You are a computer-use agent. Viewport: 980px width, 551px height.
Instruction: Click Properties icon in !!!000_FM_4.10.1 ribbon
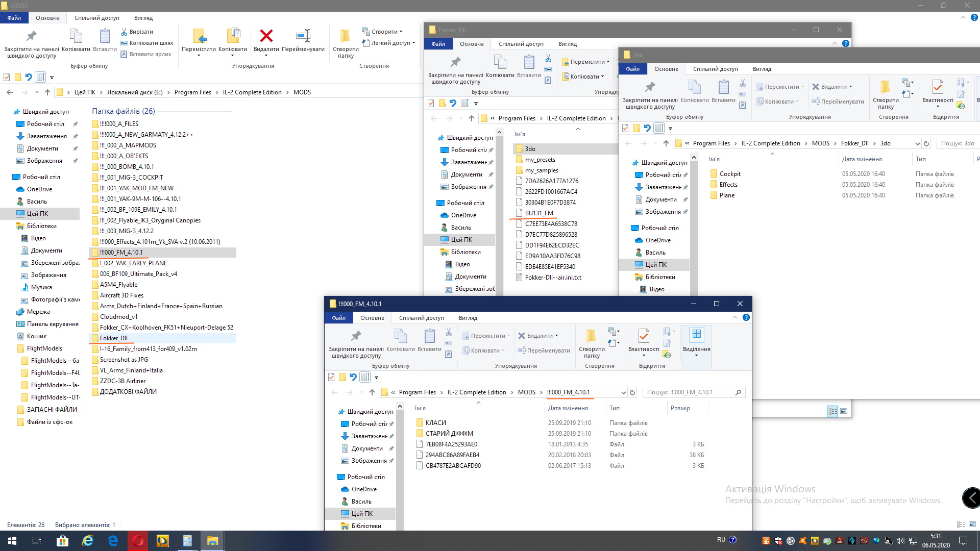click(x=644, y=336)
